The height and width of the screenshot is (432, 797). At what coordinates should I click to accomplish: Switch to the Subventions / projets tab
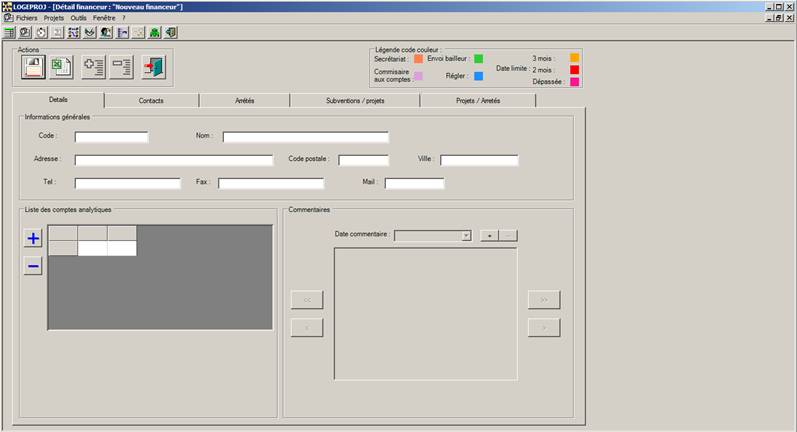click(355, 101)
